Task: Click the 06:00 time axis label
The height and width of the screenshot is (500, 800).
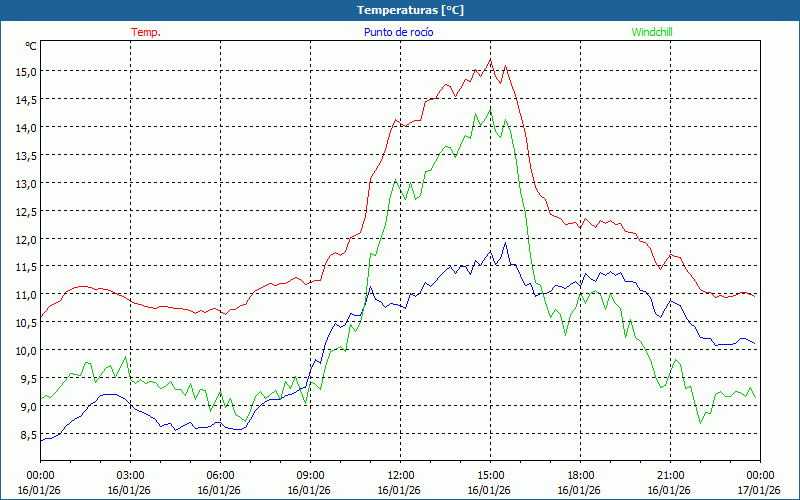Action: 220,475
